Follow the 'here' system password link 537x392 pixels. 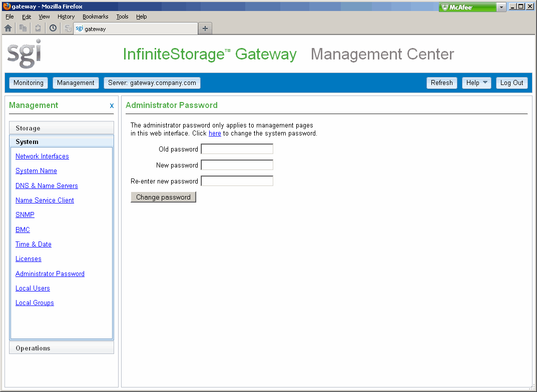[x=215, y=133]
